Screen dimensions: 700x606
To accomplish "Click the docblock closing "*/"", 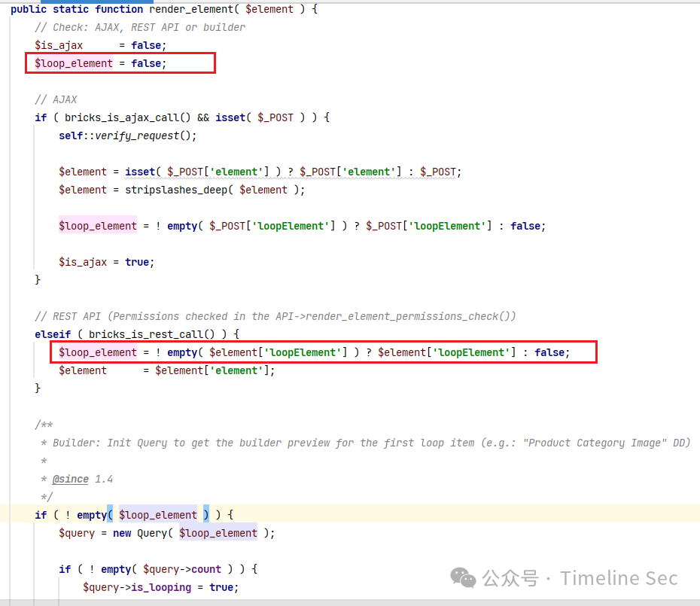I will 47,497.
